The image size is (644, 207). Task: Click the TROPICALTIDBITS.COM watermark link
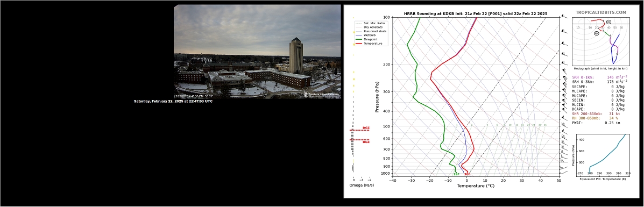600,13
